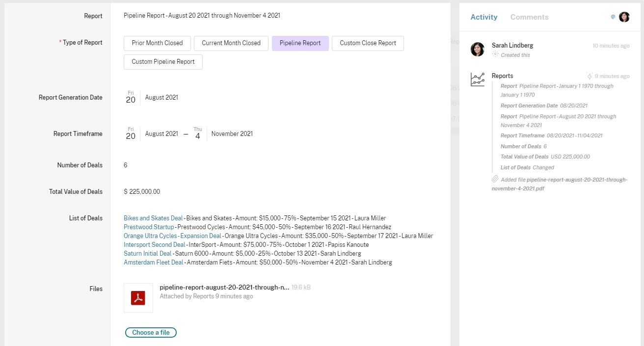This screenshot has height=346, width=644.
Task: Click the small gear icon beside Created this
Action: coord(495,54)
